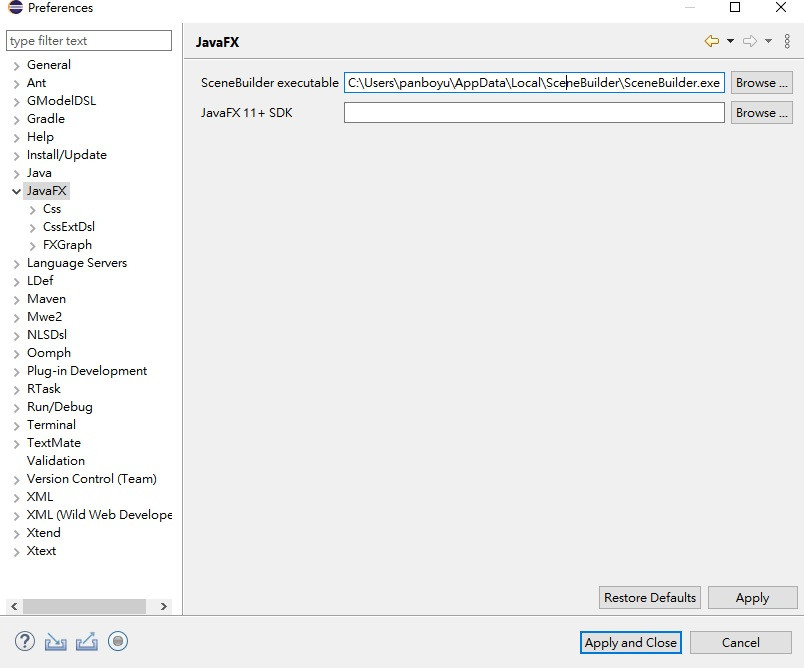This screenshot has height=668, width=804.
Task: Click the SceneBuilder executable path field
Action: point(534,83)
